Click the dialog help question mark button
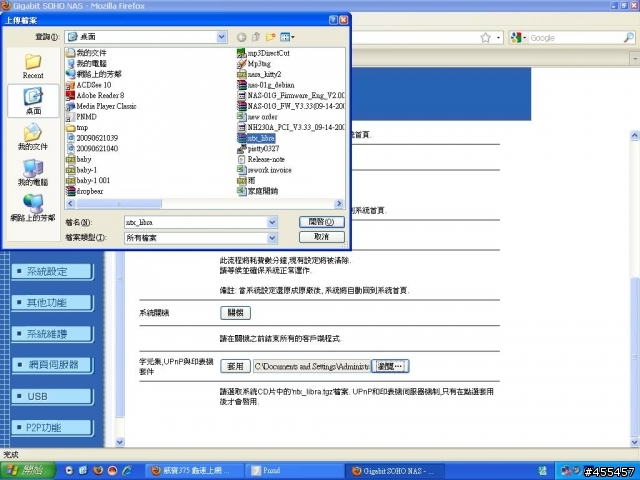Image resolution: width=640 pixels, height=480 pixels. [333, 20]
